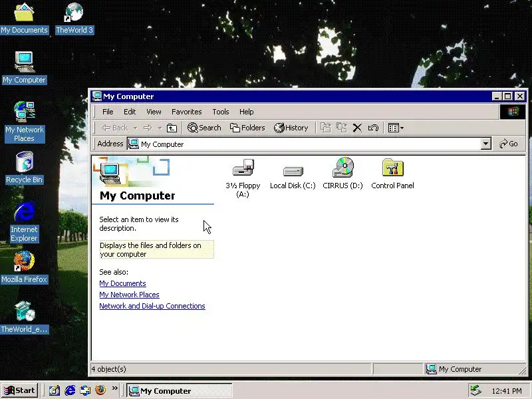Viewport: 532px width, 399px height.
Task: Click the Copy To toolbar icon
Action: coord(342,128)
